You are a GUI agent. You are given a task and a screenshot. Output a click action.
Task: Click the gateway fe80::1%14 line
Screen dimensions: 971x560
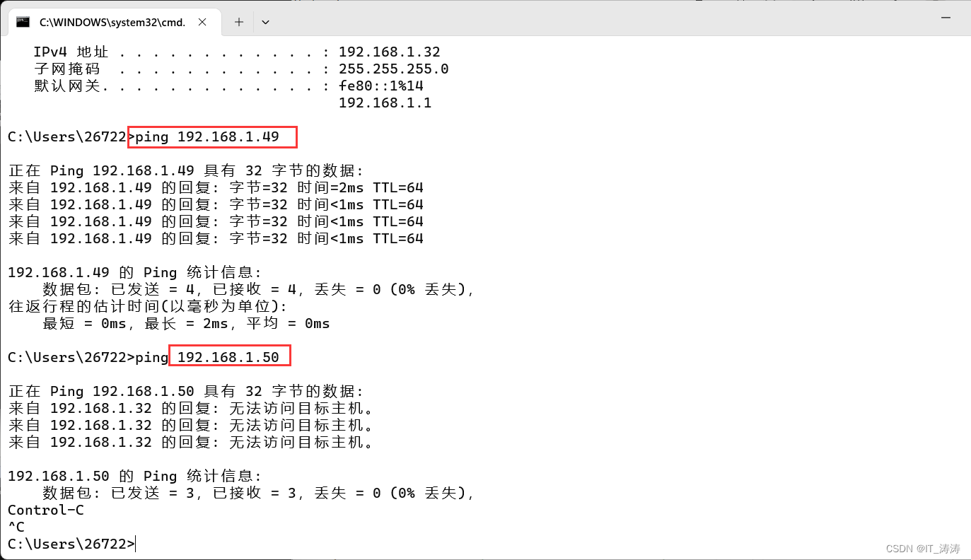point(228,86)
